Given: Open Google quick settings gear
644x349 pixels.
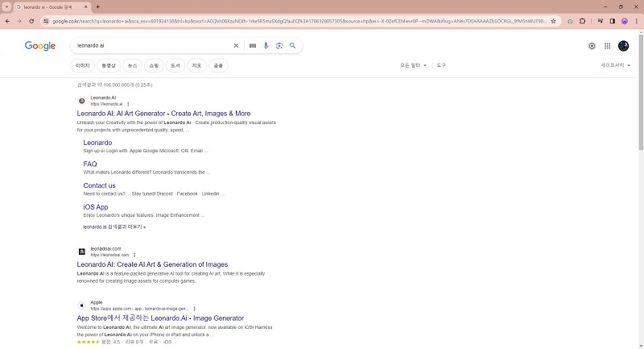Looking at the screenshot, I should [x=592, y=46].
